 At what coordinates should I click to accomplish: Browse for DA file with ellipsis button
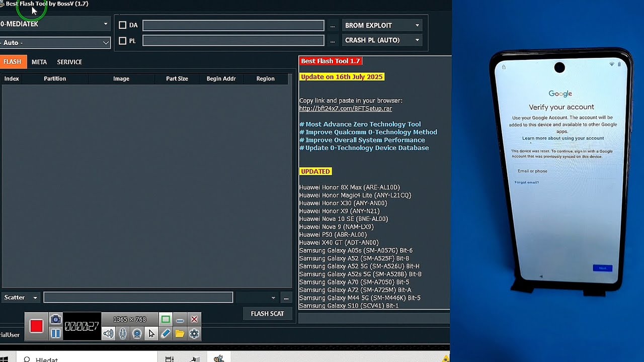coord(332,26)
